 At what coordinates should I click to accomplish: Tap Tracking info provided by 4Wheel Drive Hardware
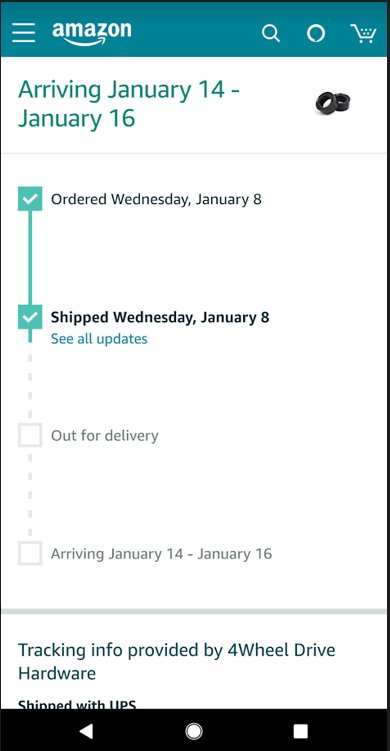176,661
